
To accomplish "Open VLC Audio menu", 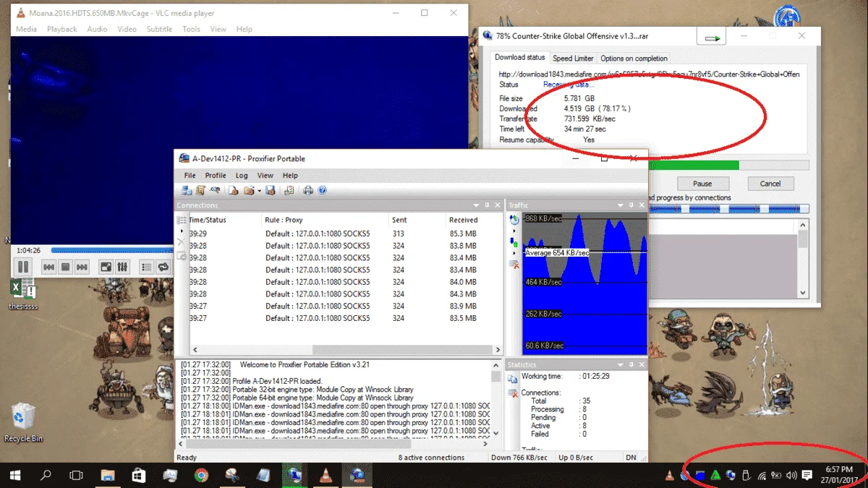I will [97, 29].
